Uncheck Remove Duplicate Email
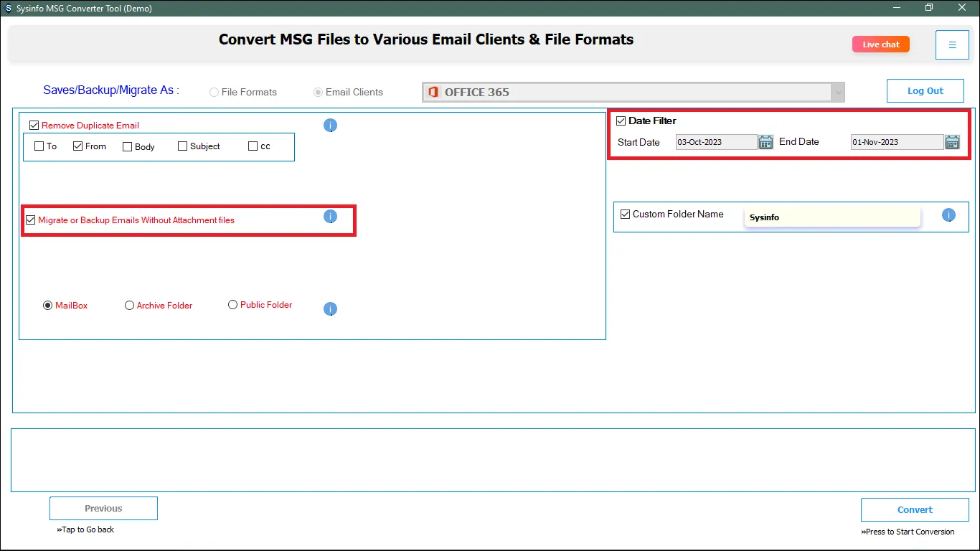This screenshot has height=551, width=980. [34, 126]
